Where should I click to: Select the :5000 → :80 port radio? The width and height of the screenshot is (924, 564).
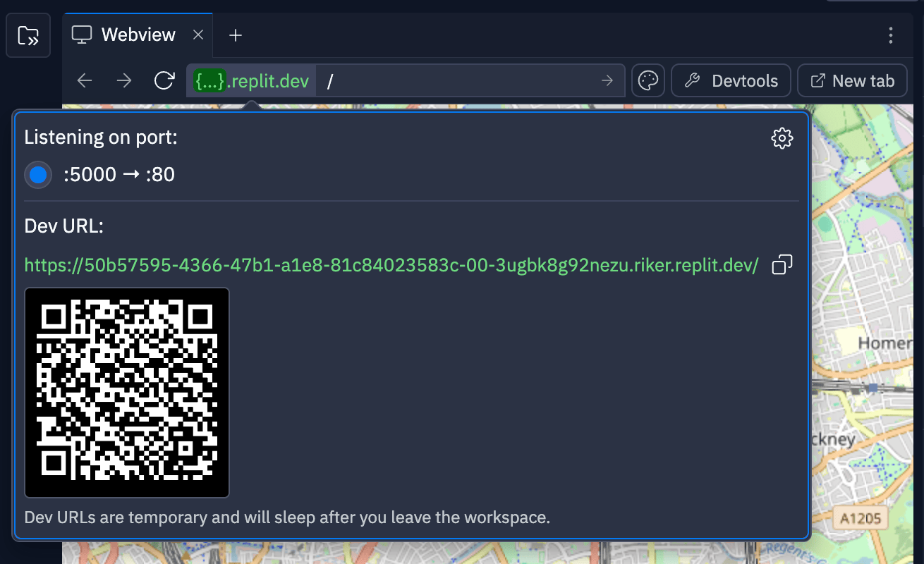pos(38,175)
